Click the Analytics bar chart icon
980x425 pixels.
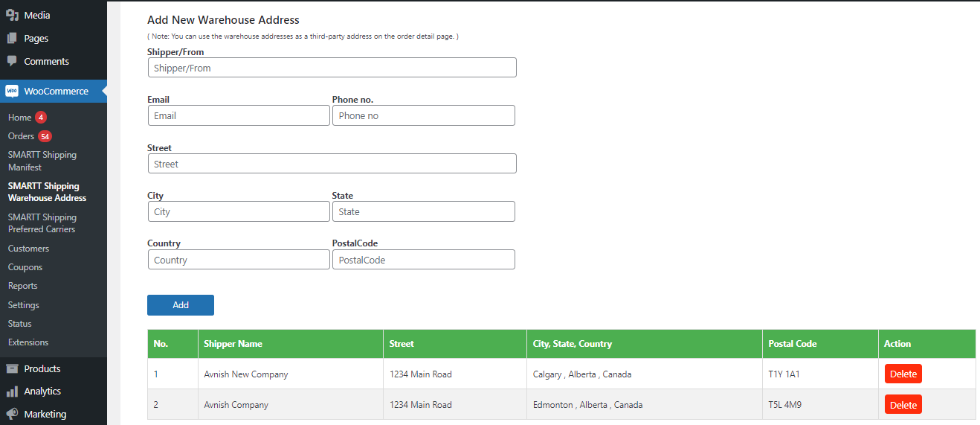[12, 391]
